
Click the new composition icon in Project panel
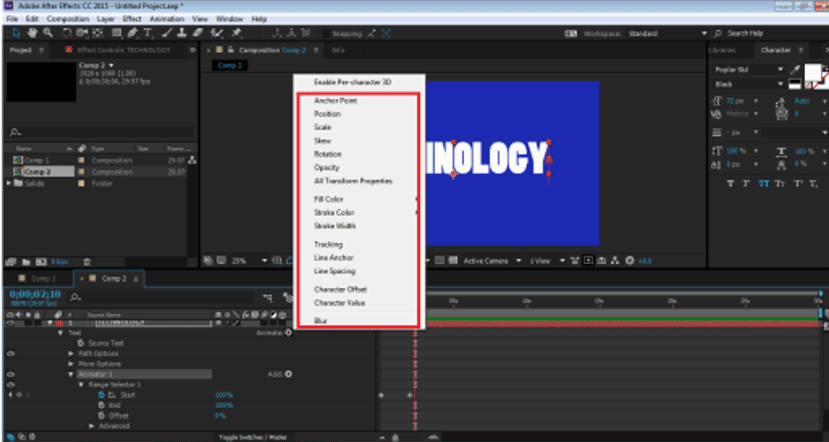click(x=41, y=262)
